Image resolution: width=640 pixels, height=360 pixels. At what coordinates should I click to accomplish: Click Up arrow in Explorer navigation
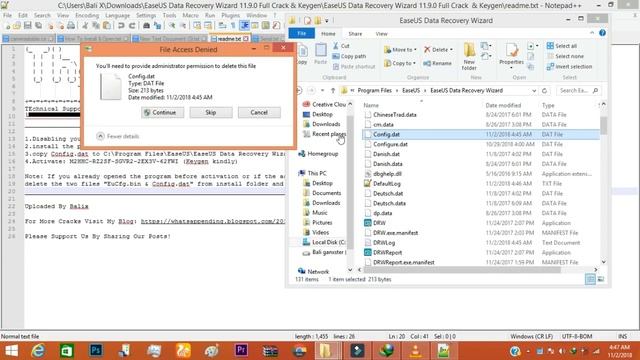(x=333, y=91)
